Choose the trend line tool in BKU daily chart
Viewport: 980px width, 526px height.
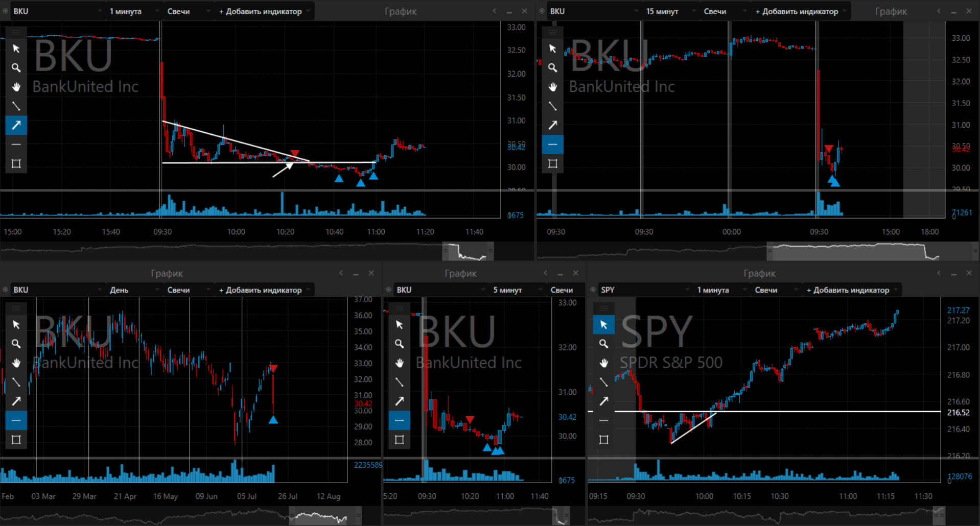point(16,382)
